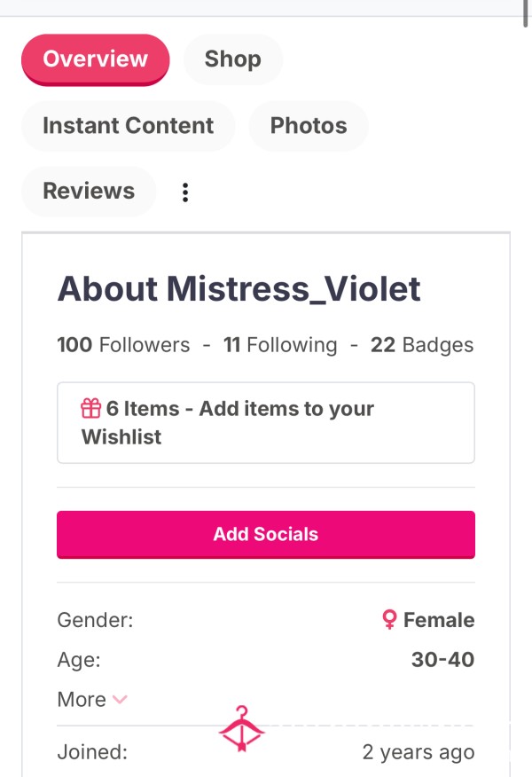Go to the Photos tab

(x=309, y=126)
